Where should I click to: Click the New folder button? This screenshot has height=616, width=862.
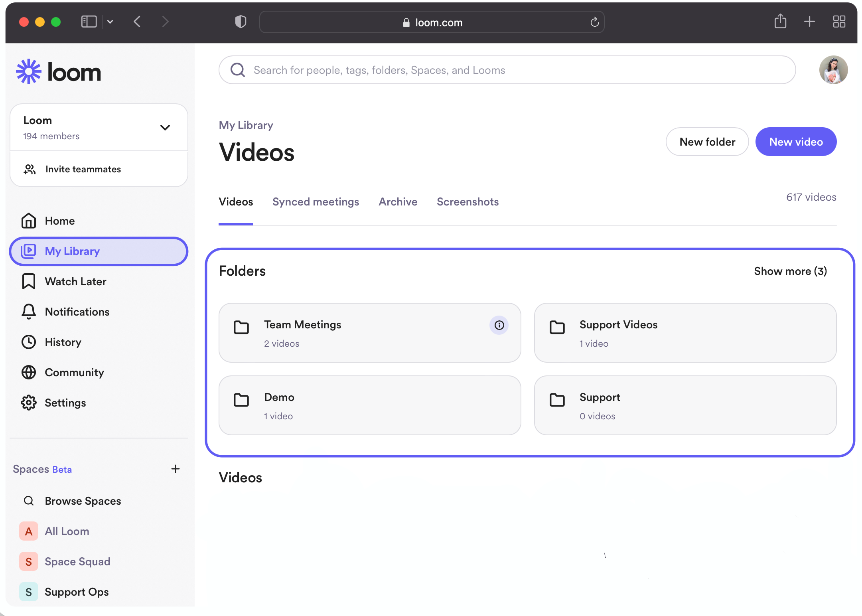(707, 142)
